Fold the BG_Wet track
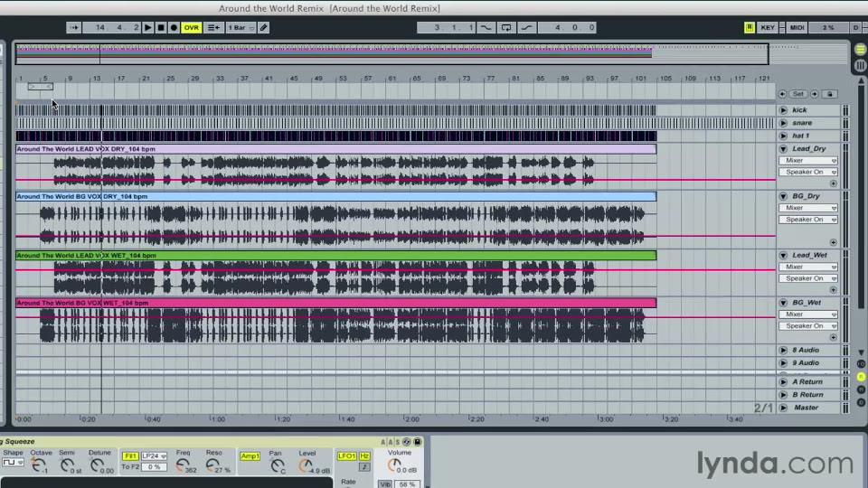The image size is (868, 488). (783, 303)
